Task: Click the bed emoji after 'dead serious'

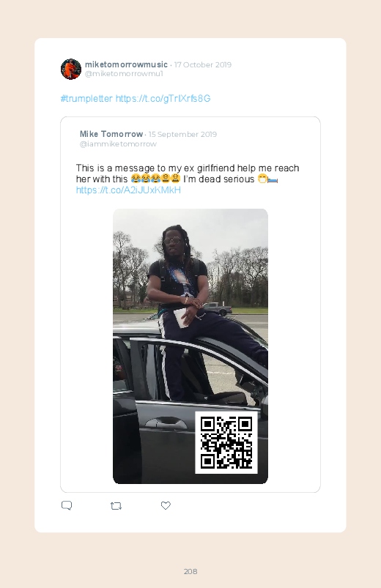Action: (x=273, y=180)
